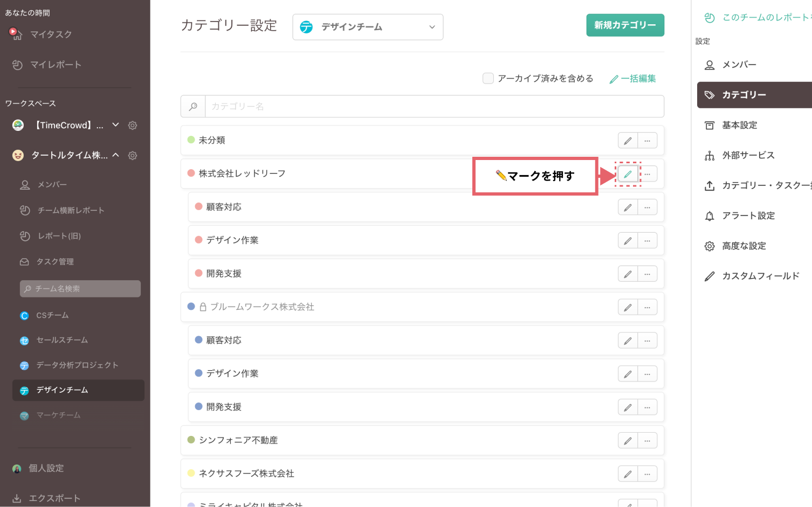Open the more options menu for 未分類
This screenshot has height=507, width=812.
click(647, 141)
